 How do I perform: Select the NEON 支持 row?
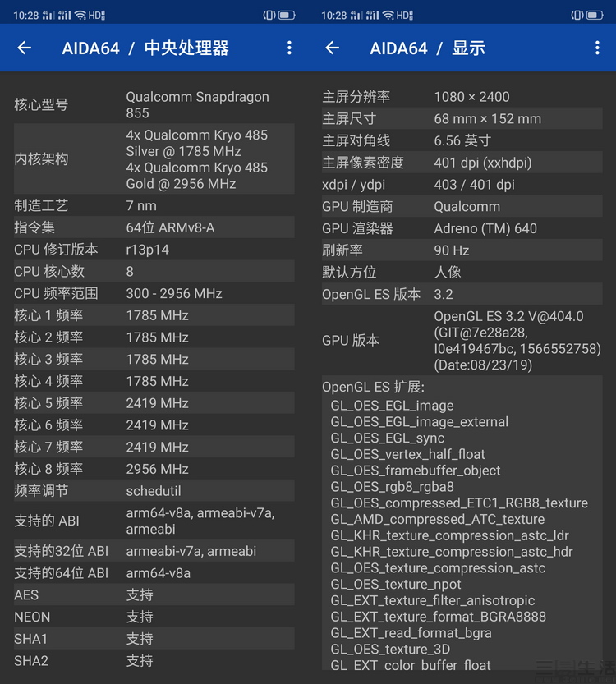tap(154, 617)
